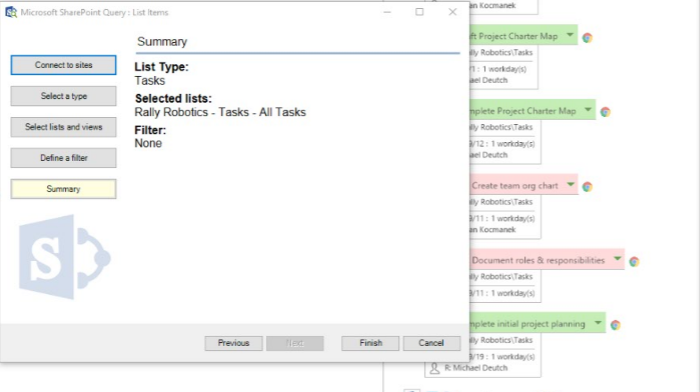This screenshot has width=700, height=392.
Task: Click the Connect to sites step button
Action: [x=63, y=65]
